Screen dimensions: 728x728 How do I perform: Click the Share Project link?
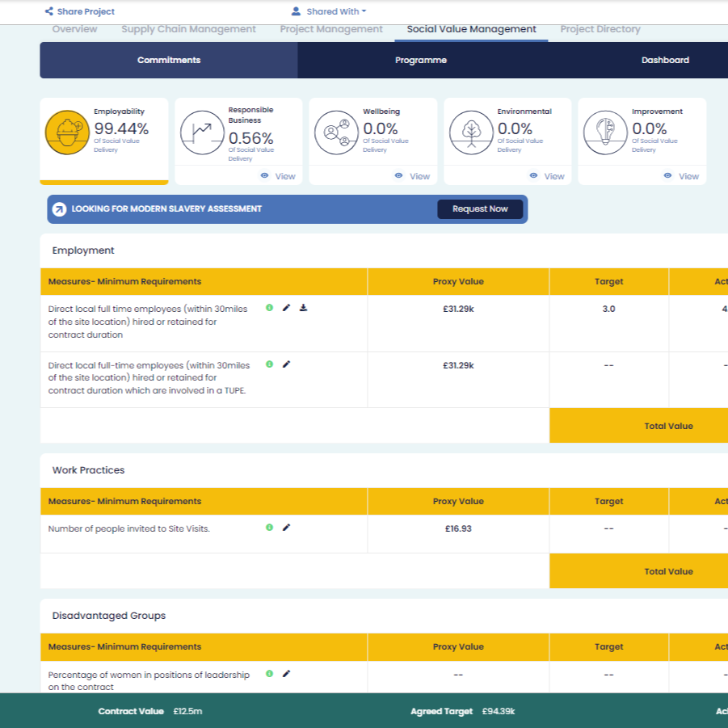tap(86, 11)
